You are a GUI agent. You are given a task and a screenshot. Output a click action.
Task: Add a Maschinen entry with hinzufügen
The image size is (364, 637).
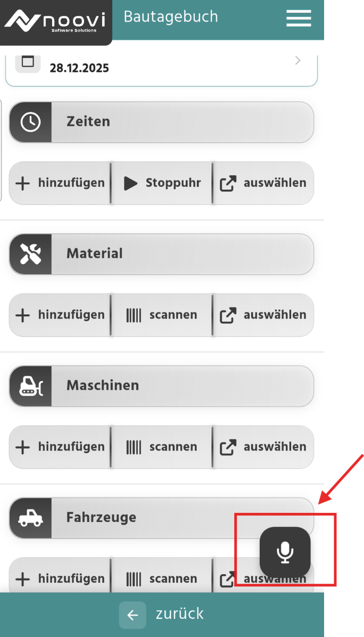60,447
